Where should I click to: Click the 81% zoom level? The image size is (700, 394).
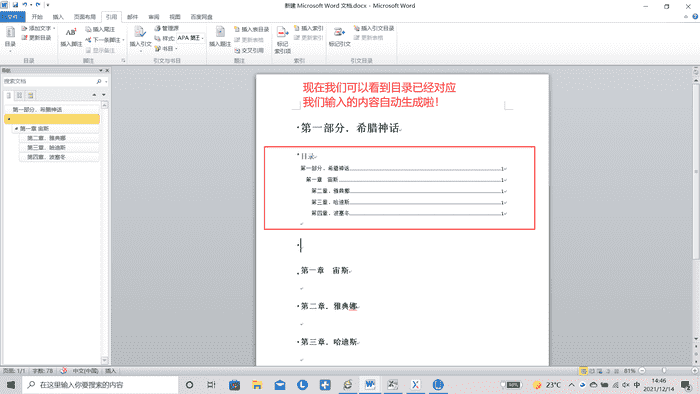tap(629, 371)
